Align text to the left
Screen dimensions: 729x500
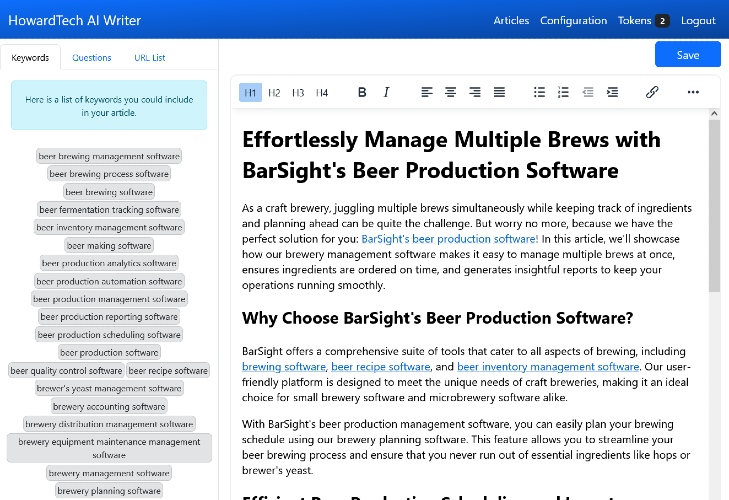426,92
